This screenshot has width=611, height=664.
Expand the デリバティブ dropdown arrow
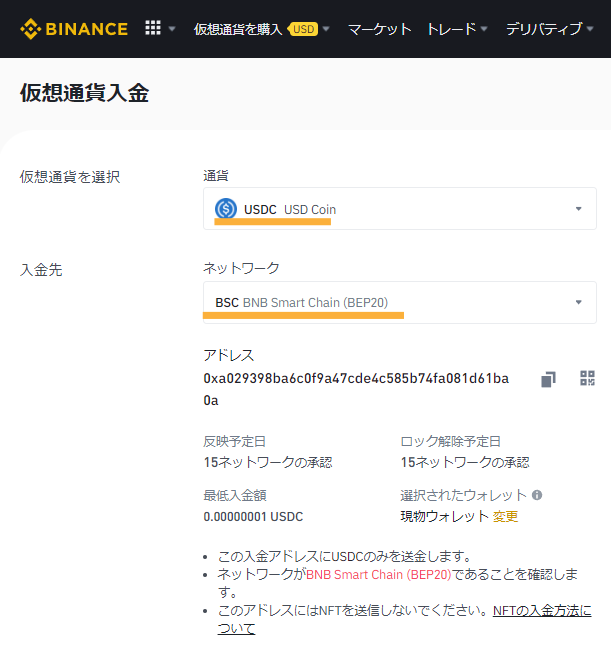coord(590,29)
